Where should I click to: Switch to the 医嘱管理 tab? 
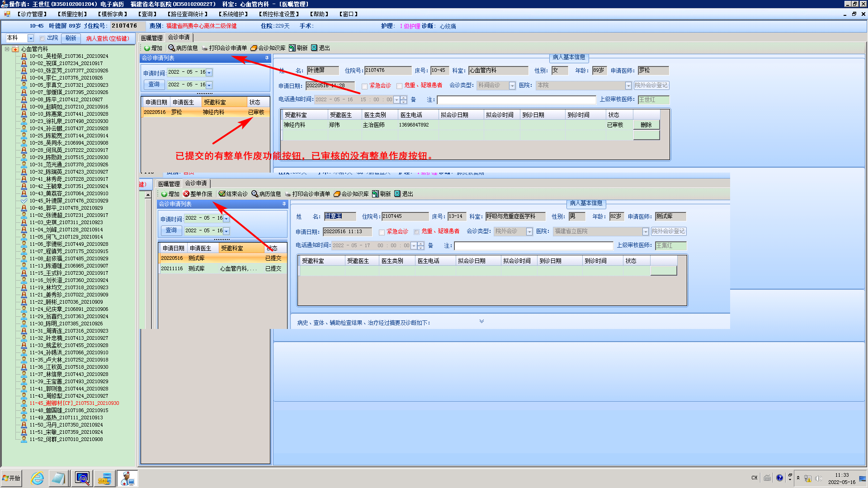152,38
